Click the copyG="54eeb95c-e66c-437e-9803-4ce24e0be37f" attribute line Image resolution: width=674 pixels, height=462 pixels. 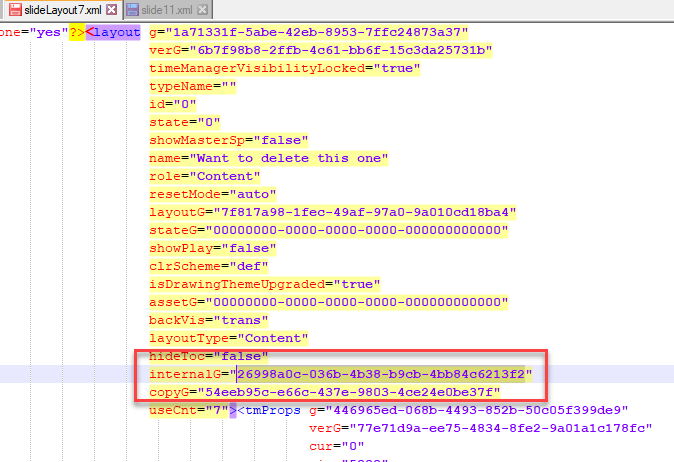tap(325, 392)
